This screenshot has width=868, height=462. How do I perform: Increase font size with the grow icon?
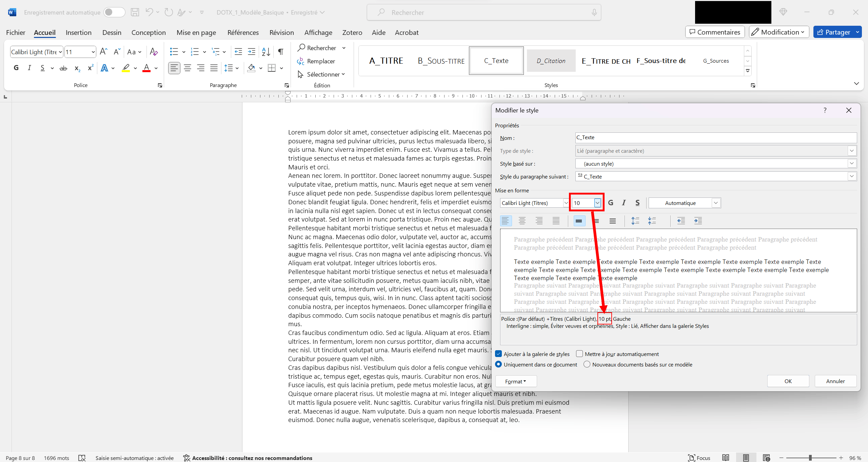(x=104, y=51)
